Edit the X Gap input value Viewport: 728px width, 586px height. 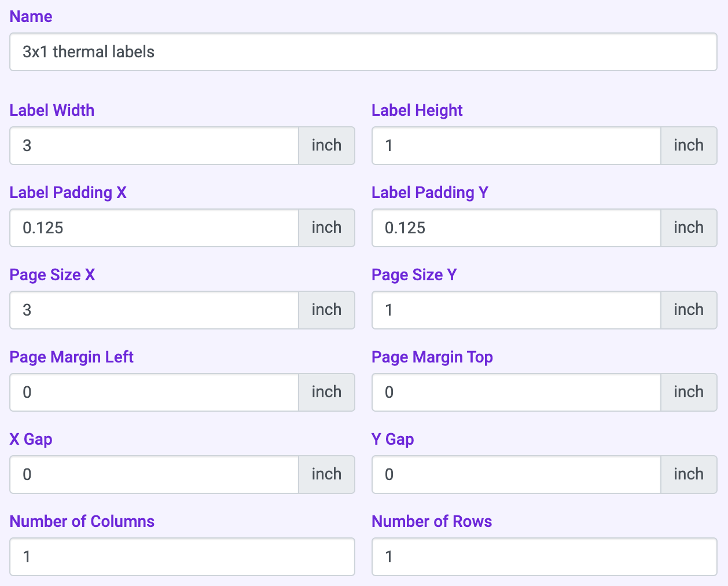[x=154, y=475]
